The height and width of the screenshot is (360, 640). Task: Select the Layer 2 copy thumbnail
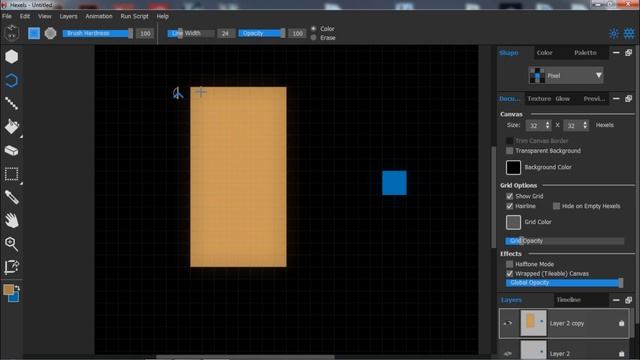pos(533,323)
